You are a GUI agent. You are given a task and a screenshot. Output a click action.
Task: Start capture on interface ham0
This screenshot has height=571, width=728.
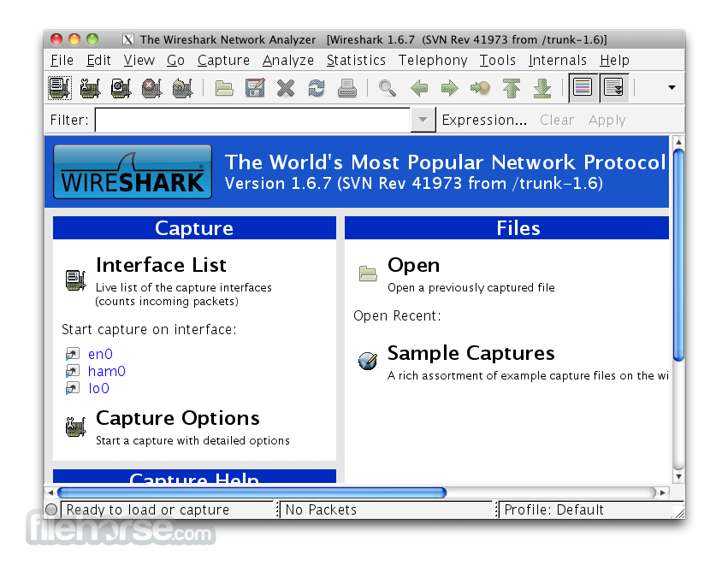pos(106,371)
